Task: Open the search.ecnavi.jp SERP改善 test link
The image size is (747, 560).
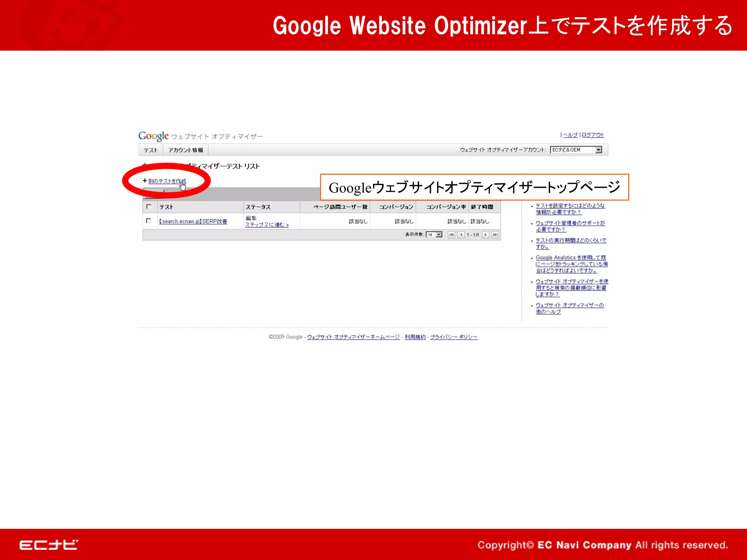Action: [193, 221]
